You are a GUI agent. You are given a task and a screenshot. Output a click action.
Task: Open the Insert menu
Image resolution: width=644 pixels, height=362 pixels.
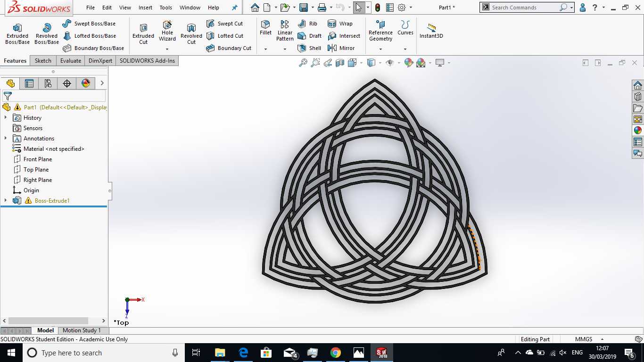(145, 8)
